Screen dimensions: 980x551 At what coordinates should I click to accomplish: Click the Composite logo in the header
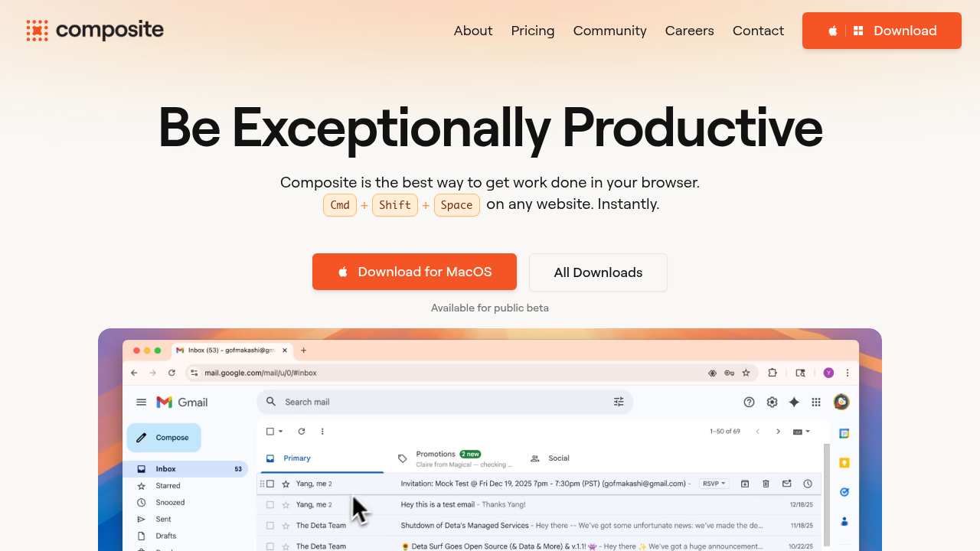point(95,31)
